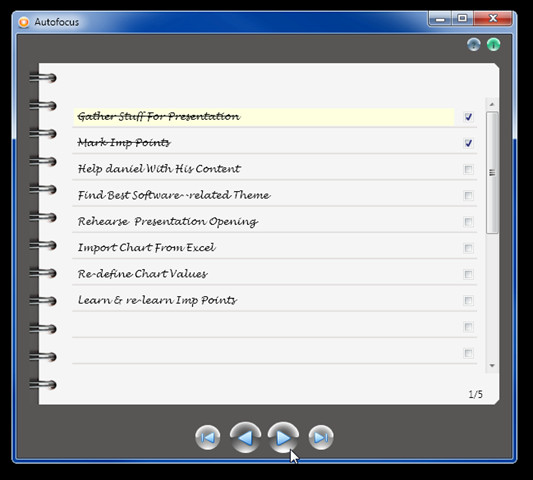Open the help question-mark icon

474,45
